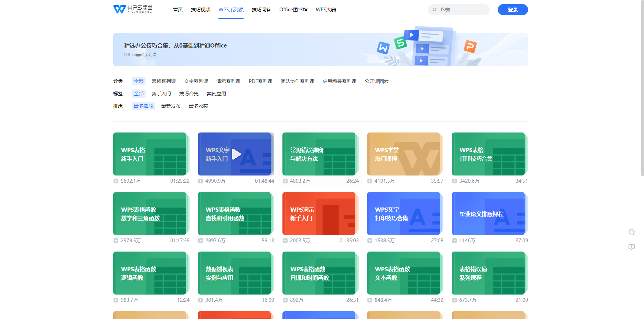
Task: Go to 首页 in the top navigation
Action: click(x=178, y=10)
